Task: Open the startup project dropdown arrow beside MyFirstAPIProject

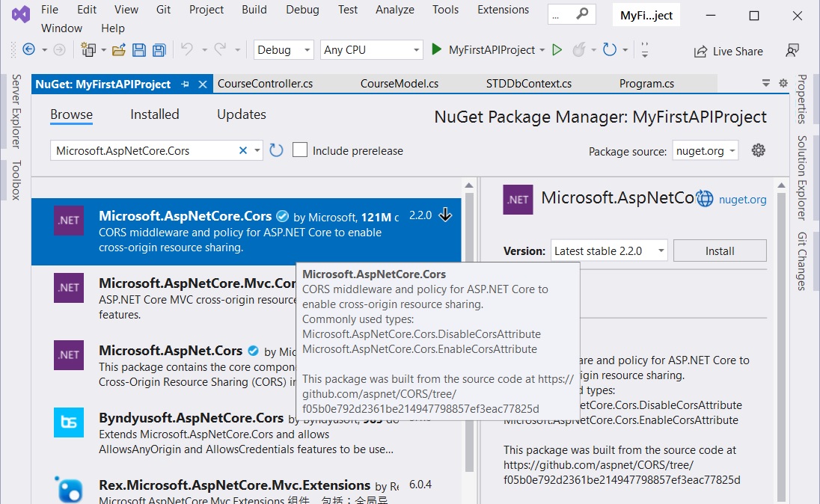Action: coord(542,50)
